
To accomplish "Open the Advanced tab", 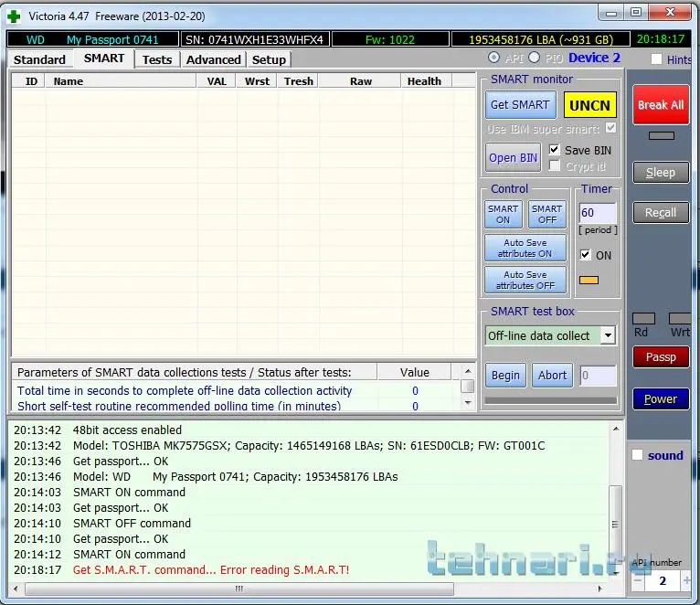I will coord(213,59).
